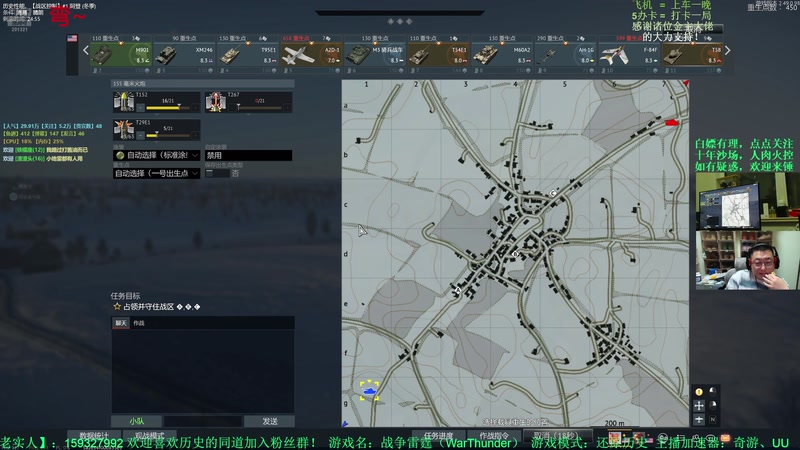Select the M3 cavalry fighting vehicle slot
Viewport: 800px width, 450px height.
click(375, 55)
